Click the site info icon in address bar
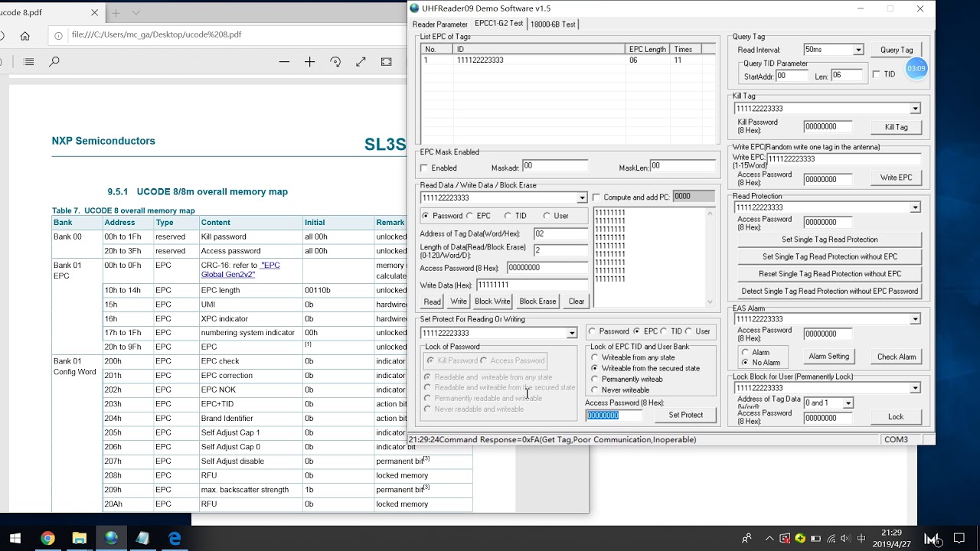 tap(58, 35)
